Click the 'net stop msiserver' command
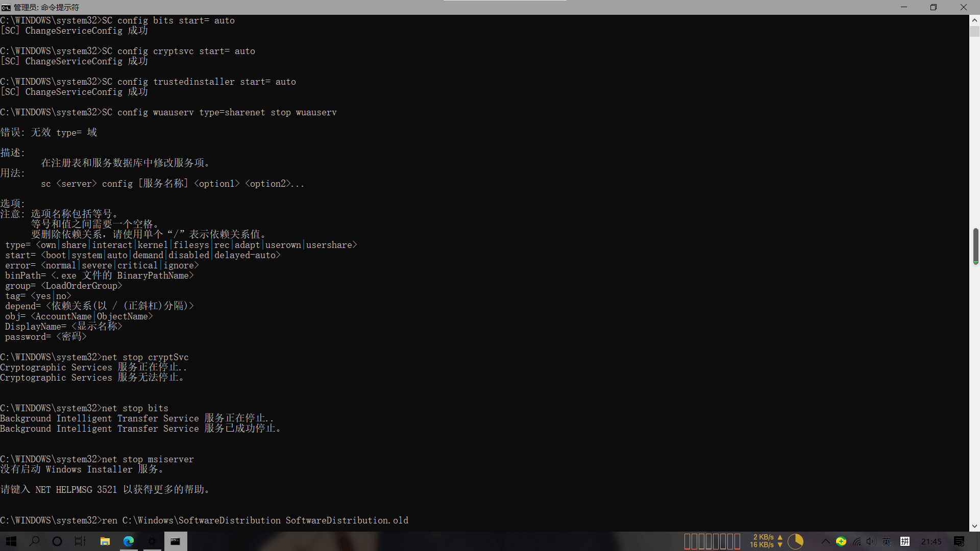Screen dimensions: 980x551 click(x=148, y=459)
